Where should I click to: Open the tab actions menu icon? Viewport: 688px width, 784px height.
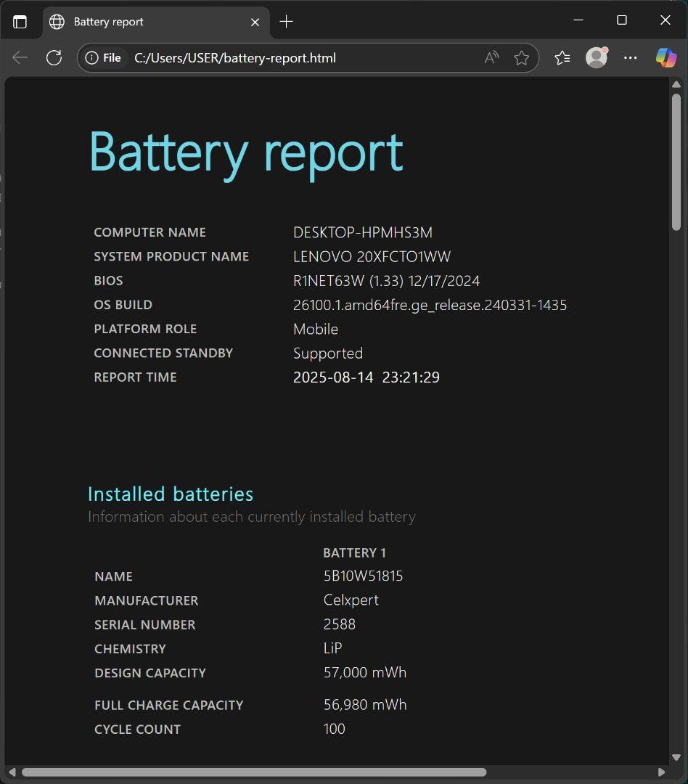tap(20, 22)
